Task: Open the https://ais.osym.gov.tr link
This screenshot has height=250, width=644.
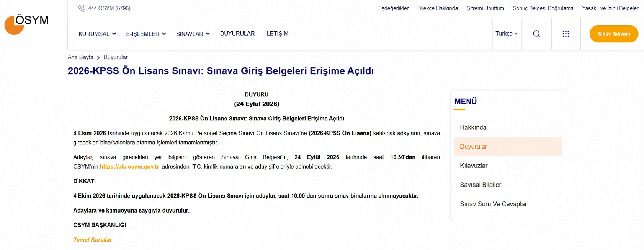Action: [x=129, y=167]
